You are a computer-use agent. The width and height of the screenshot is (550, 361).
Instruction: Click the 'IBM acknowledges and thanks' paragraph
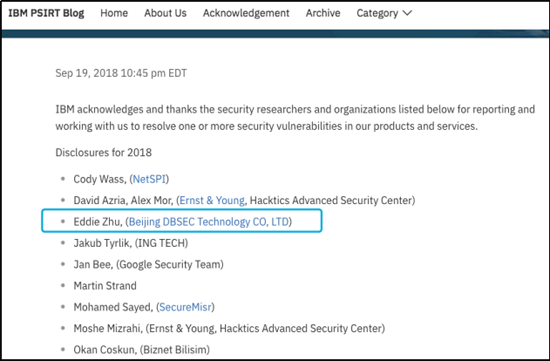(295, 118)
